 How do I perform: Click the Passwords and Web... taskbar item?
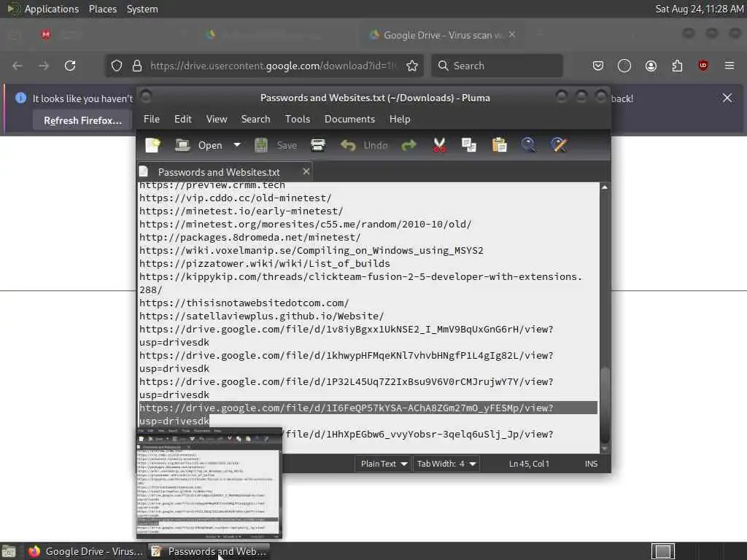pos(209,551)
